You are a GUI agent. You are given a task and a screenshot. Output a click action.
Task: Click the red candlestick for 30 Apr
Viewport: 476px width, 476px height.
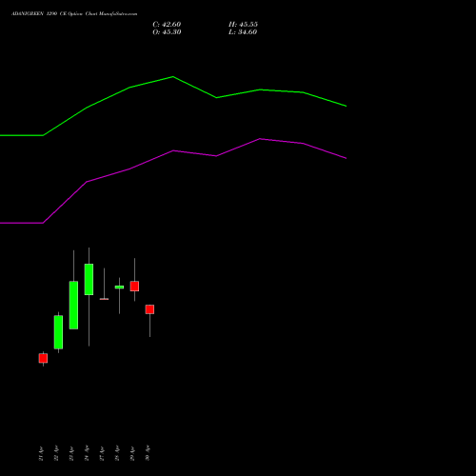click(x=149, y=309)
